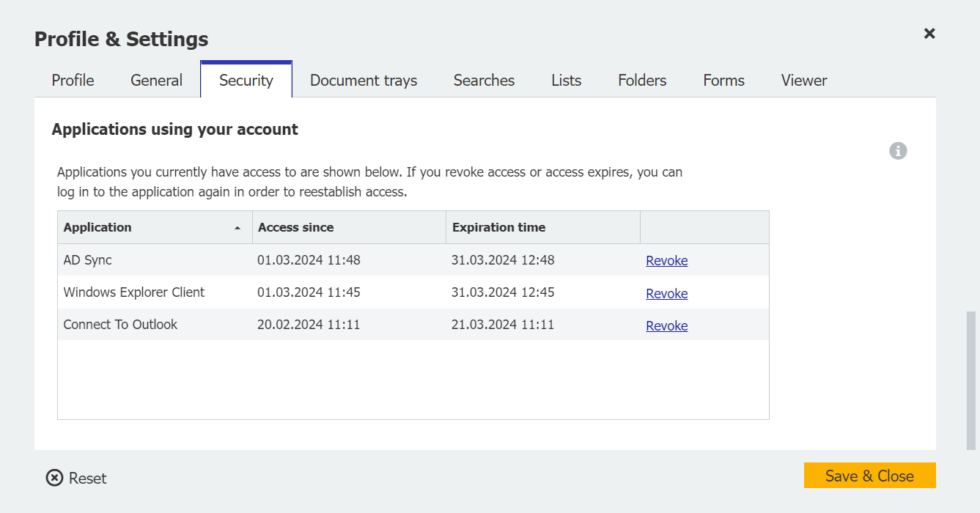This screenshot has width=980, height=513.
Task: Go to the Viewer tab
Action: tap(804, 81)
